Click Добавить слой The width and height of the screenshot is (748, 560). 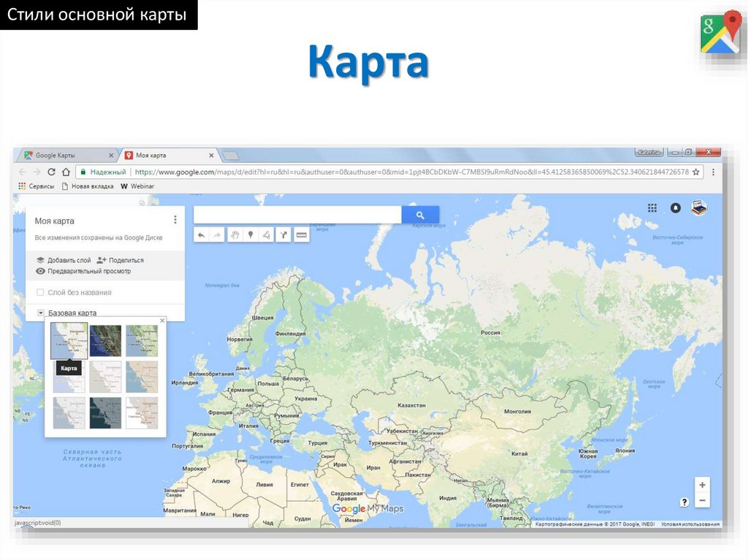point(64,261)
